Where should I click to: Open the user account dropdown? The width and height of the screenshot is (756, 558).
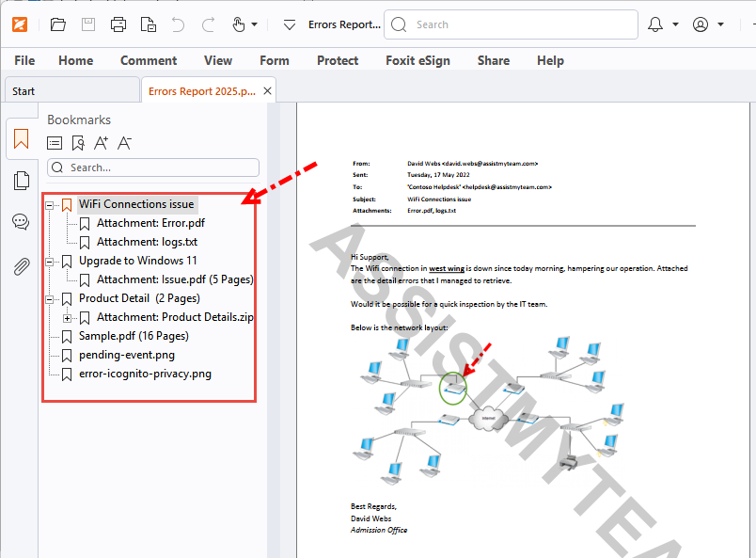(x=720, y=24)
